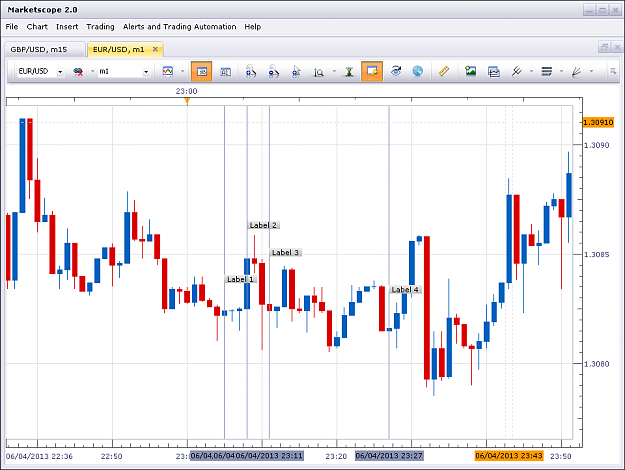Click the 1.3080 price axis label
625x470 pixels.
click(x=597, y=364)
